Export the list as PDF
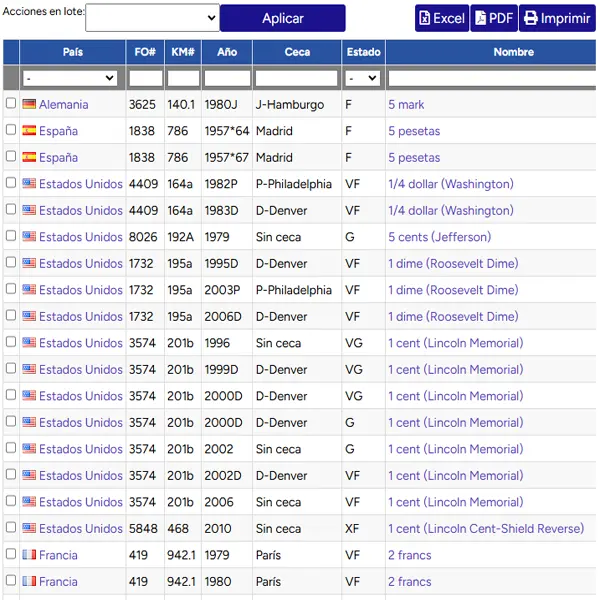 494,18
